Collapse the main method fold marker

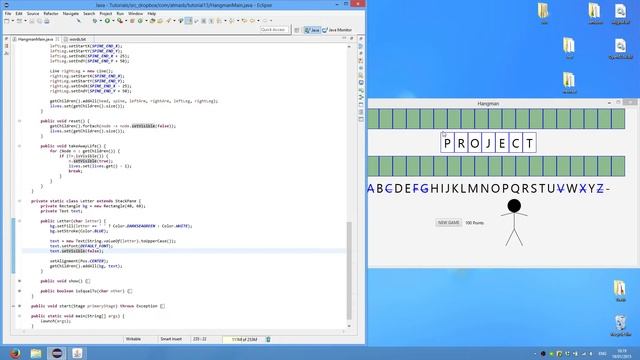19,316
